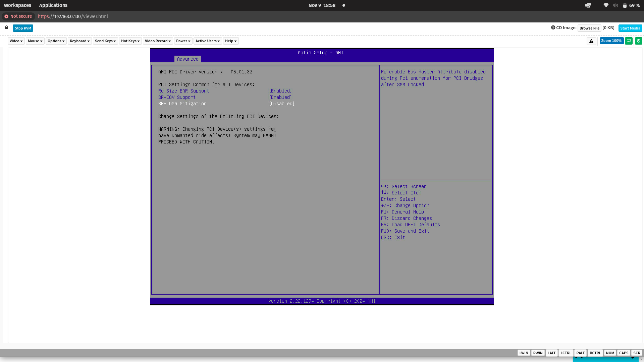This screenshot has width=644, height=362.
Task: Open the Send Keys dropdown
Action: pos(105,41)
